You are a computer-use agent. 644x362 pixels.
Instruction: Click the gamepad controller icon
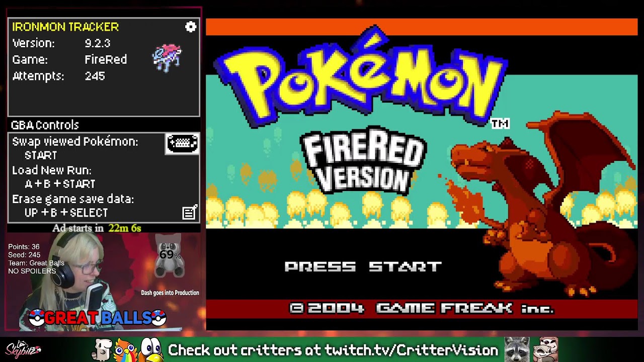click(182, 144)
